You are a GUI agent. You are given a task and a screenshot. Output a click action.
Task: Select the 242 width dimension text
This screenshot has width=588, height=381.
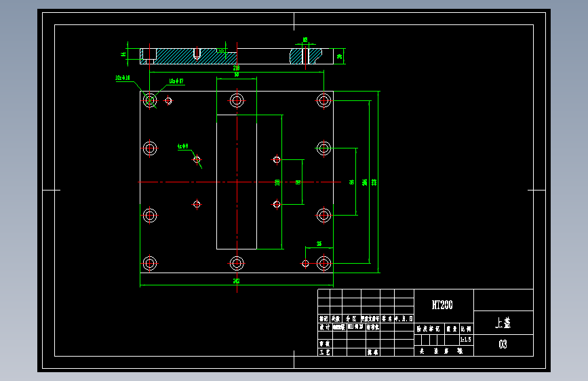[236, 281]
